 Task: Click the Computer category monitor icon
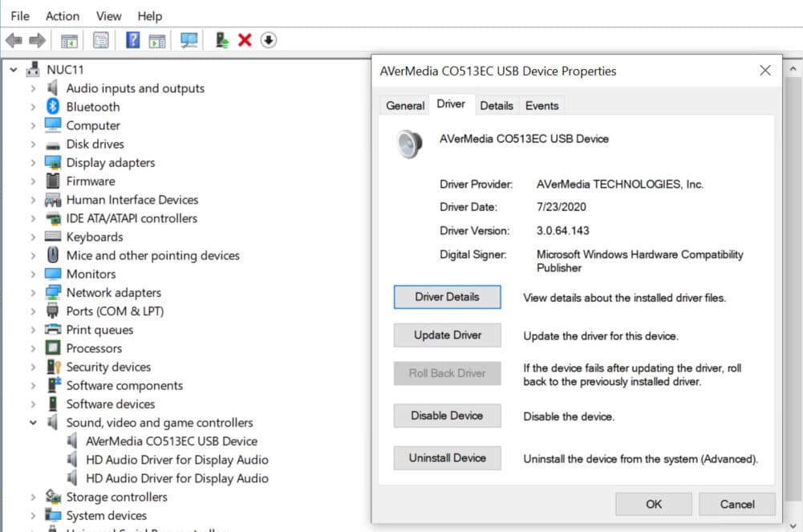click(x=53, y=125)
